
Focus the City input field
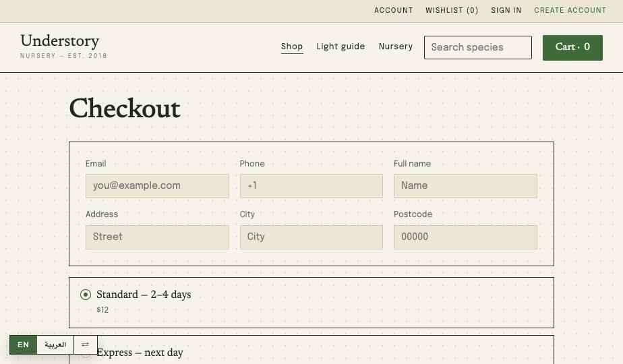coord(311,237)
